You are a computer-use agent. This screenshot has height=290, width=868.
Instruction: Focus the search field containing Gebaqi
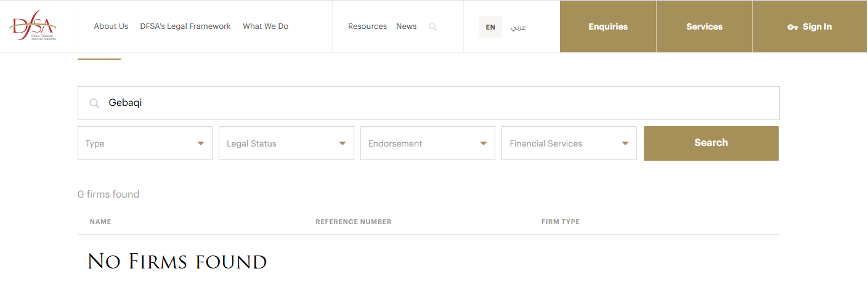pyautogui.click(x=428, y=103)
